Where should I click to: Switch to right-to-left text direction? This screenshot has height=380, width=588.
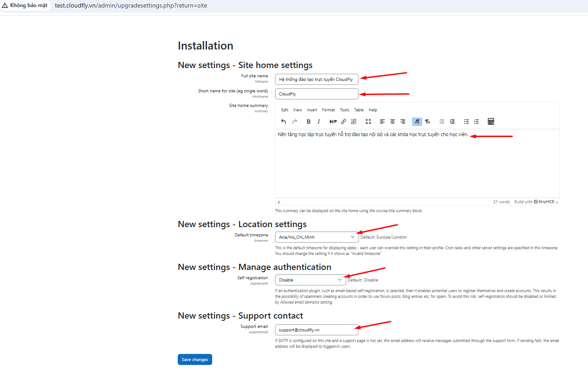click(x=428, y=122)
